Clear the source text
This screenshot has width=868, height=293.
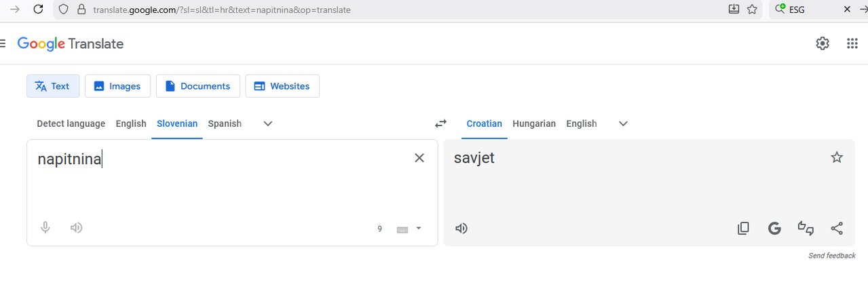(419, 158)
